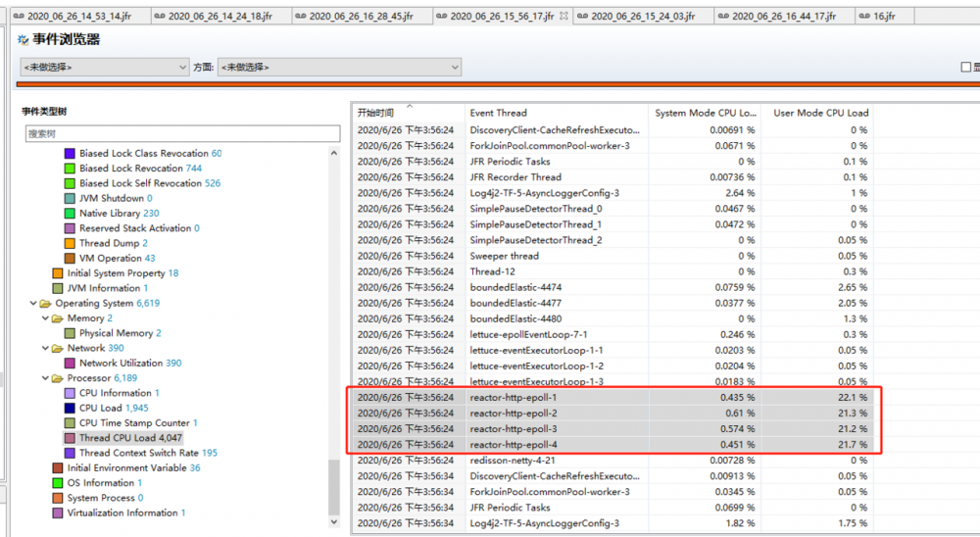Select the boundedElastic-4474 row
Viewport: 980px width, 537px height.
tap(612, 287)
